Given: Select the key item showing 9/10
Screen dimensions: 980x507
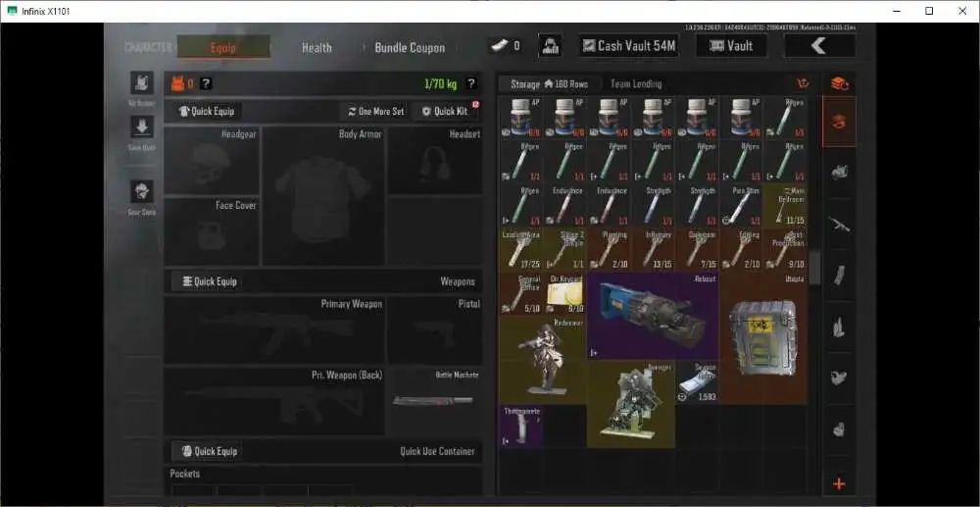Looking at the screenshot, I should (x=785, y=249).
